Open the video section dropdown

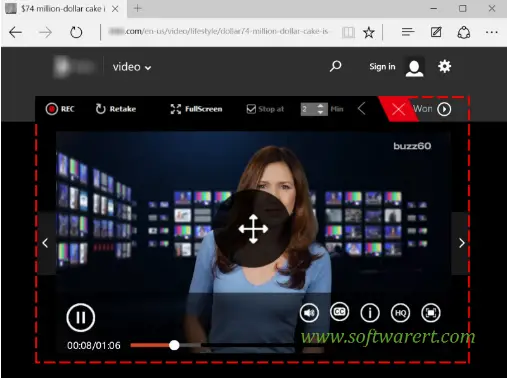pyautogui.click(x=132, y=67)
